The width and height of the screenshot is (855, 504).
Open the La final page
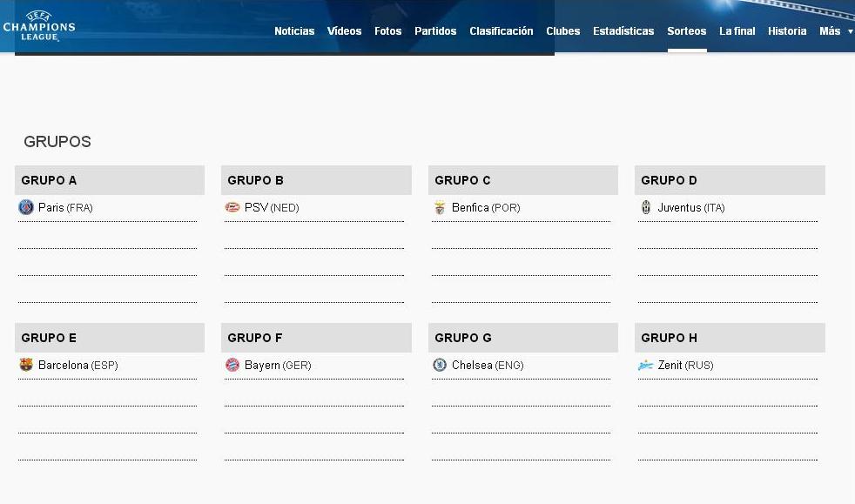pos(737,31)
